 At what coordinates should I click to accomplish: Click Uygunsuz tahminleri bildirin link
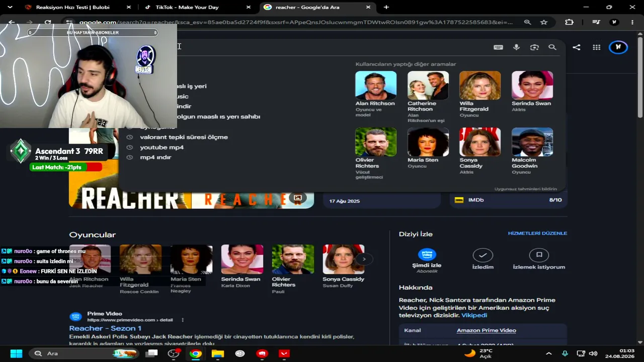[x=525, y=189]
